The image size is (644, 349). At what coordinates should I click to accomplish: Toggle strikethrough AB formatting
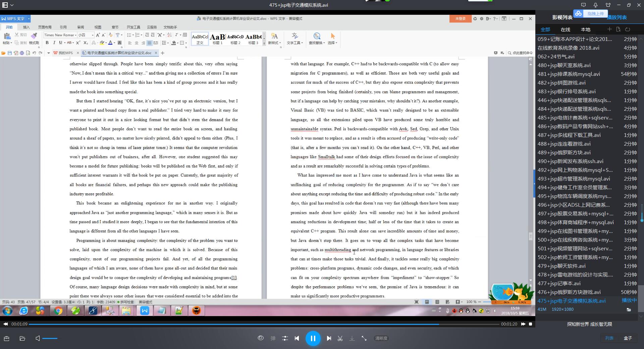click(69, 43)
